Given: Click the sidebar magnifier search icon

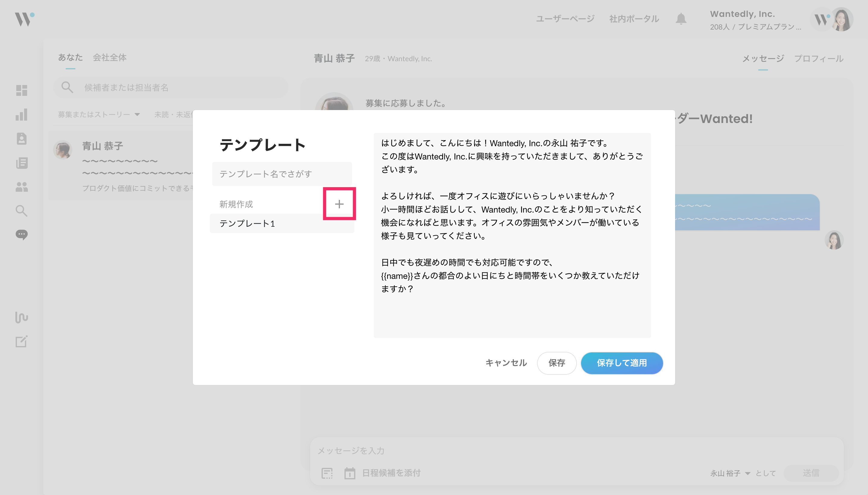Looking at the screenshot, I should [x=21, y=211].
